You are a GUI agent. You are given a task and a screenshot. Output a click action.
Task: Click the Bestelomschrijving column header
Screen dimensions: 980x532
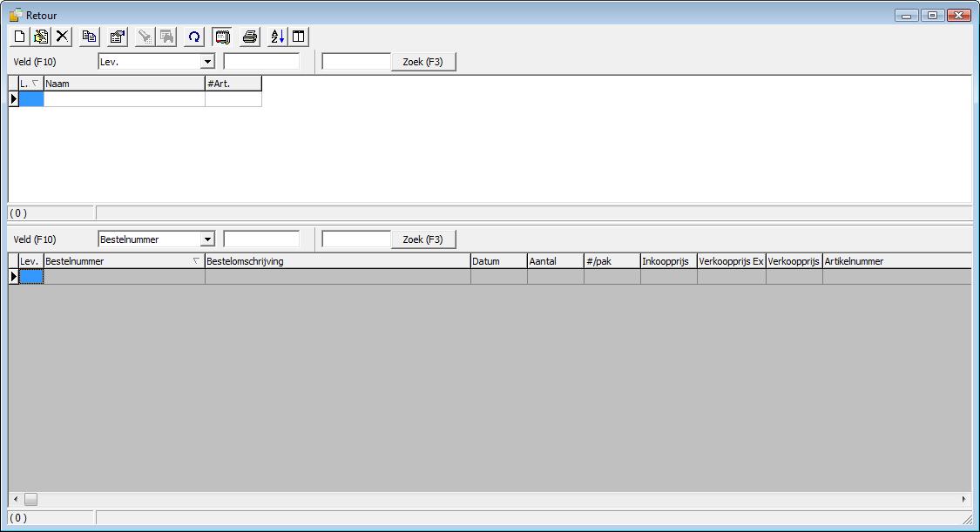(337, 261)
